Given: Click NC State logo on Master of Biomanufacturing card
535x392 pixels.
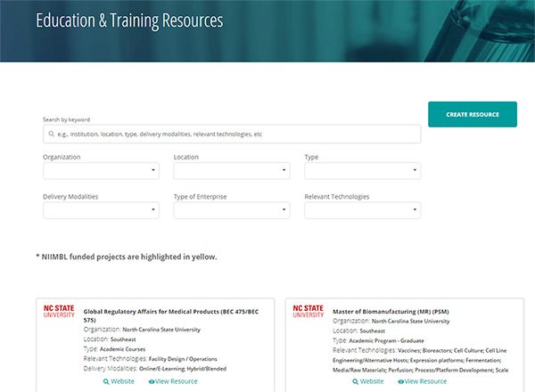Looking at the screenshot, I should [309, 311].
